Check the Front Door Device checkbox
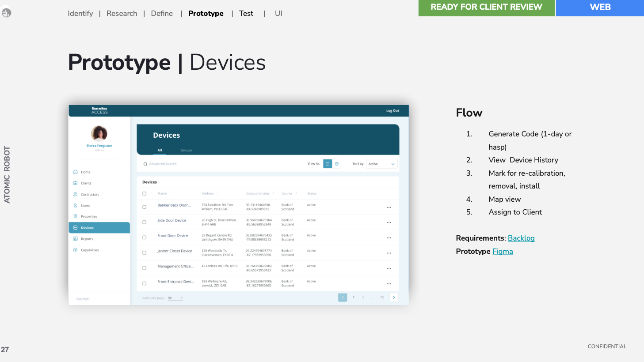644x362 pixels. click(144, 238)
